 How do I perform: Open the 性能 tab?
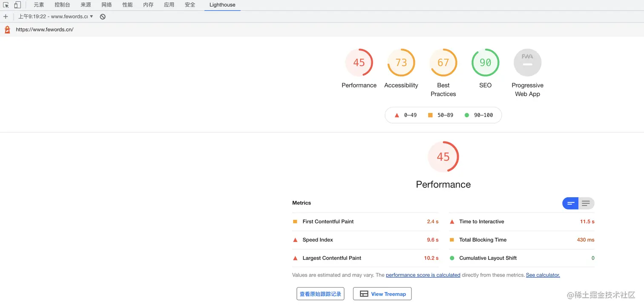click(x=127, y=5)
